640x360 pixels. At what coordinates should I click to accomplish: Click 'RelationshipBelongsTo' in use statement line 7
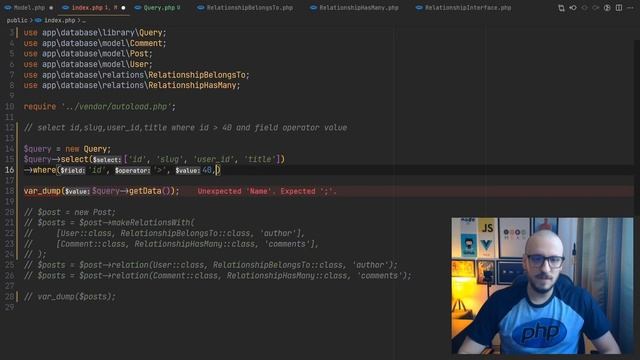pos(197,75)
